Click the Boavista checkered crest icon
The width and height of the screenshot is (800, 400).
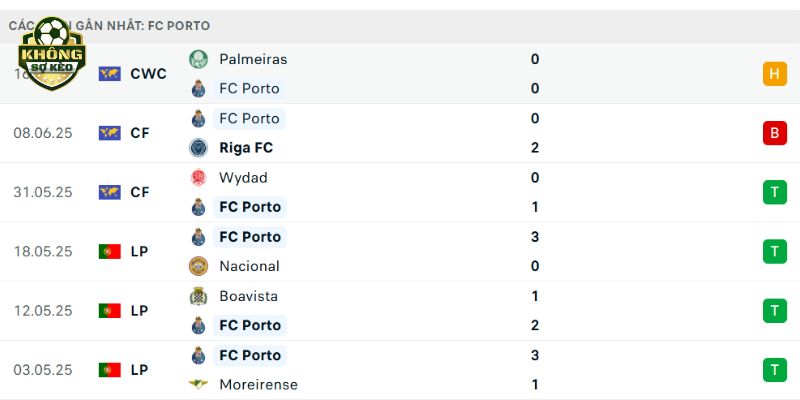click(198, 296)
